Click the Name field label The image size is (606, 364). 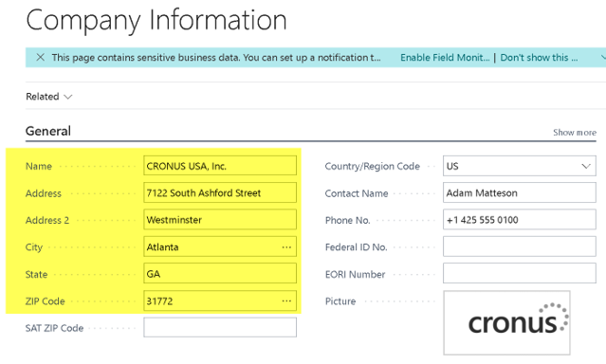point(39,166)
